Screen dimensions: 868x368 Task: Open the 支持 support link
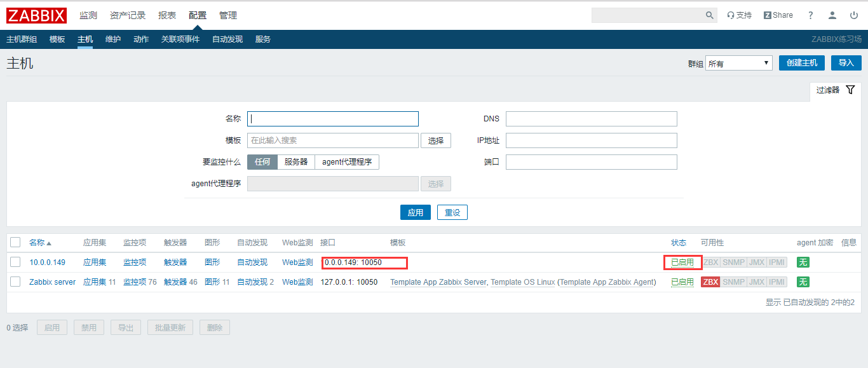[739, 15]
